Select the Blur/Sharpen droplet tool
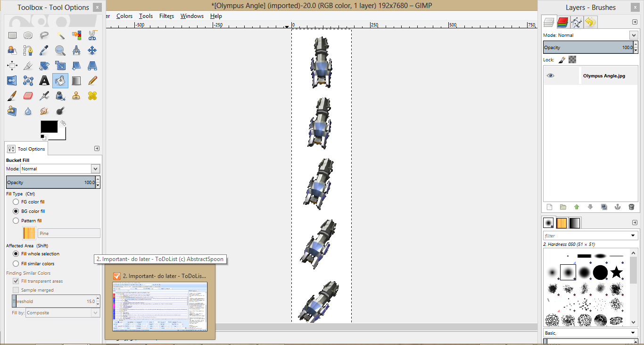 (x=28, y=111)
